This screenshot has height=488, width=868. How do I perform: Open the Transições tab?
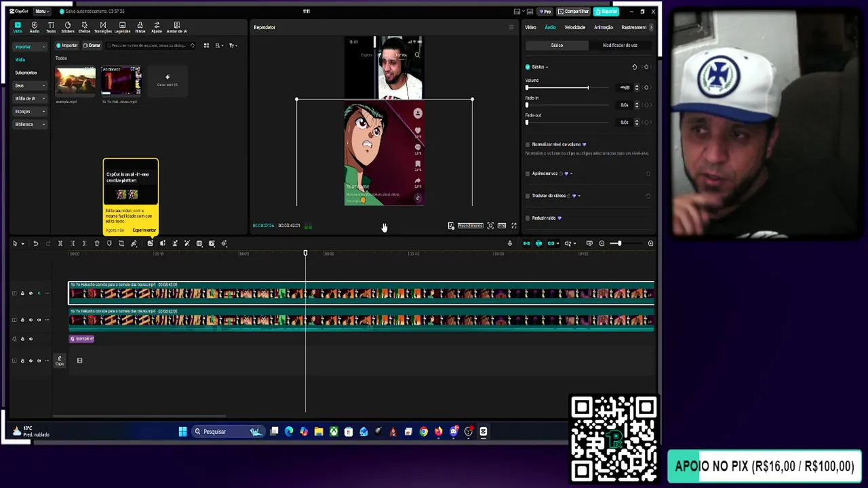103,27
